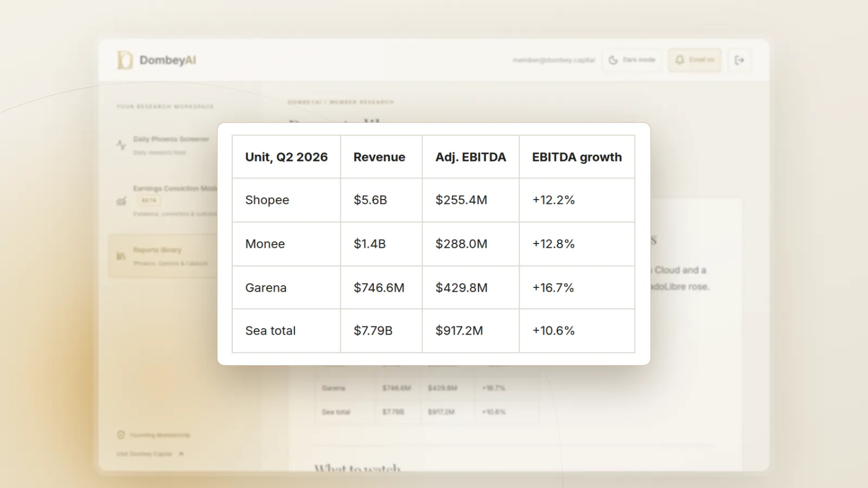Click Shopee EBITDA growth +12.2%
Screen dimensions: 868x488
pyautogui.click(x=553, y=200)
